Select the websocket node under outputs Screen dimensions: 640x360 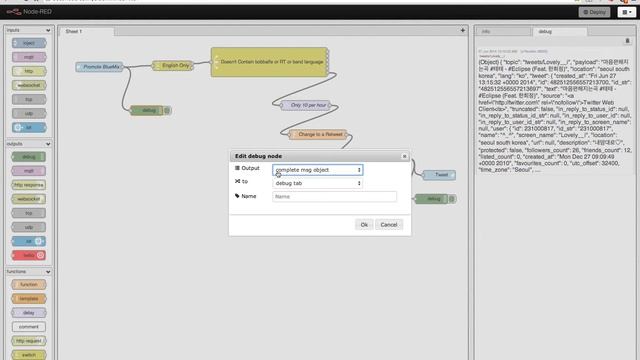click(x=29, y=199)
